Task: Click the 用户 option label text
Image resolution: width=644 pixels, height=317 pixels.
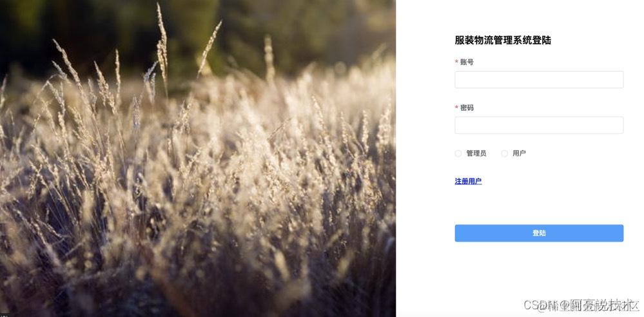Action: click(519, 153)
